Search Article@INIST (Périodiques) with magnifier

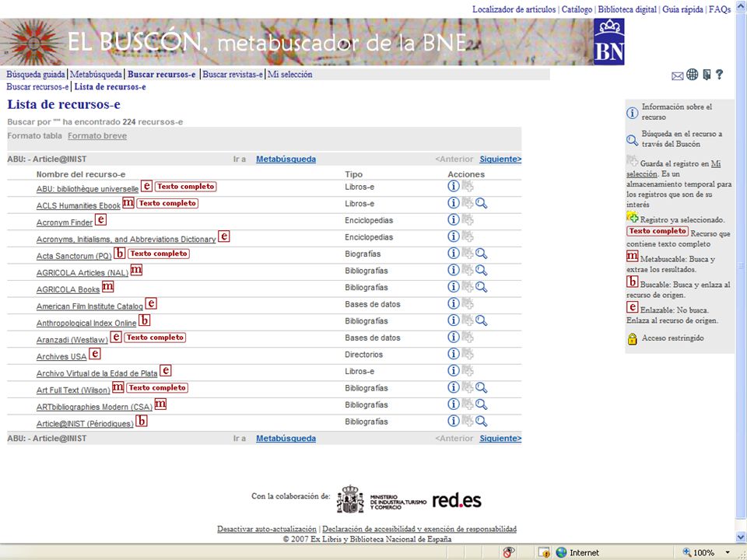click(481, 421)
